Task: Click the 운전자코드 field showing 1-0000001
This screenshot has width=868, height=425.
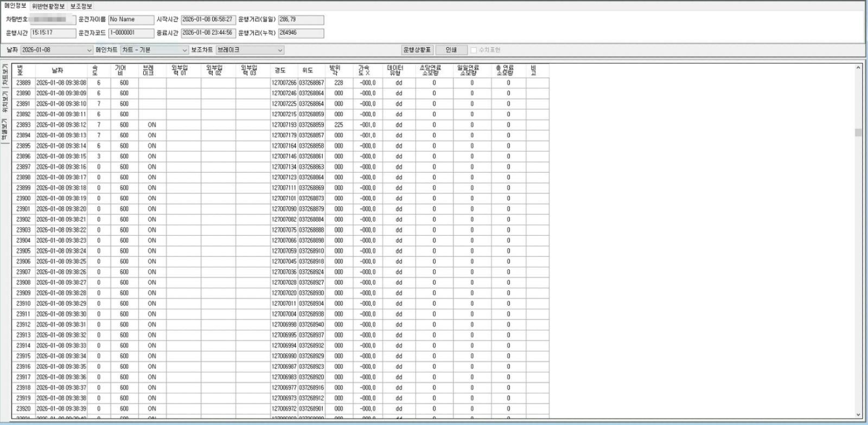Action: (x=131, y=33)
